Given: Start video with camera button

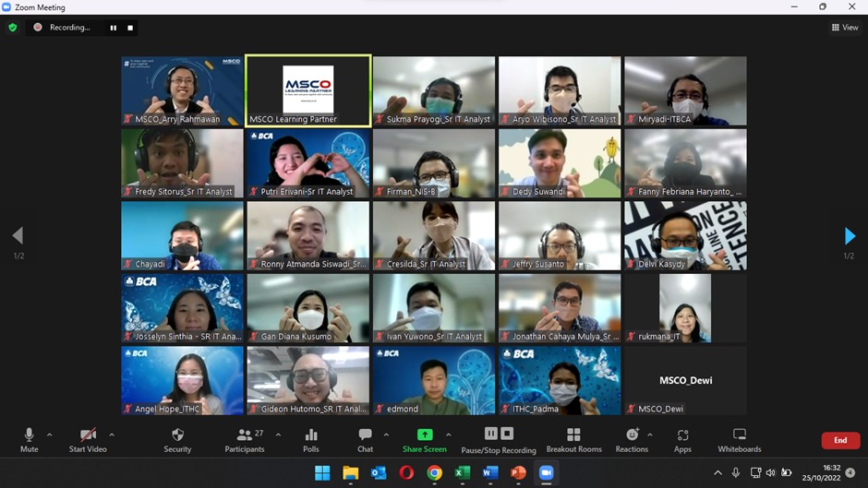Looking at the screenshot, I should coord(88,440).
